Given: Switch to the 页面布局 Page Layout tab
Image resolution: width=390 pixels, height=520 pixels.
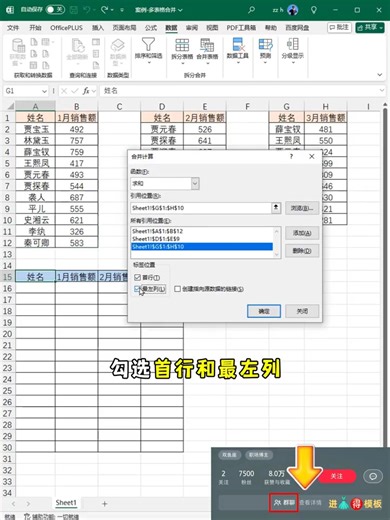Looking at the screenshot, I should (124, 28).
